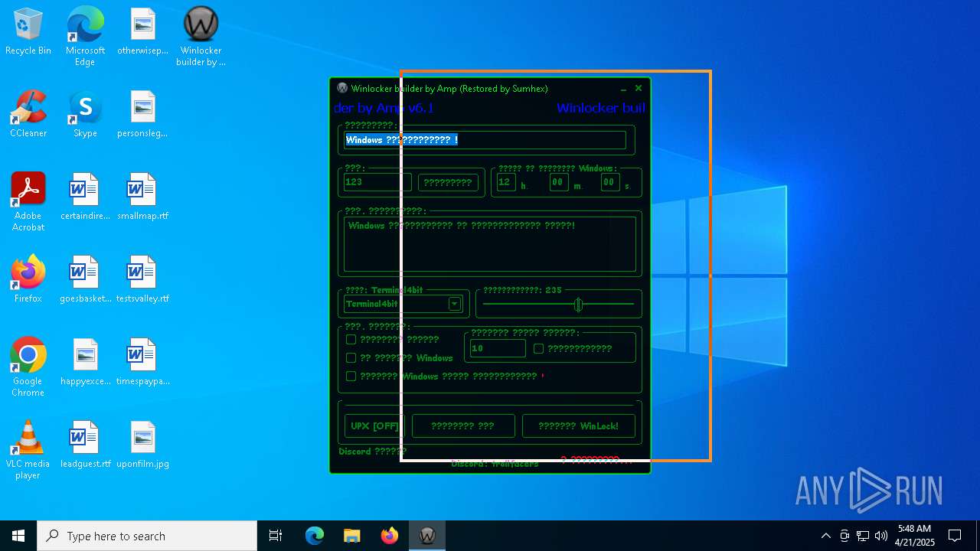Click the ????????? button beside the 123 field
The height and width of the screenshot is (551, 980).
pos(448,182)
